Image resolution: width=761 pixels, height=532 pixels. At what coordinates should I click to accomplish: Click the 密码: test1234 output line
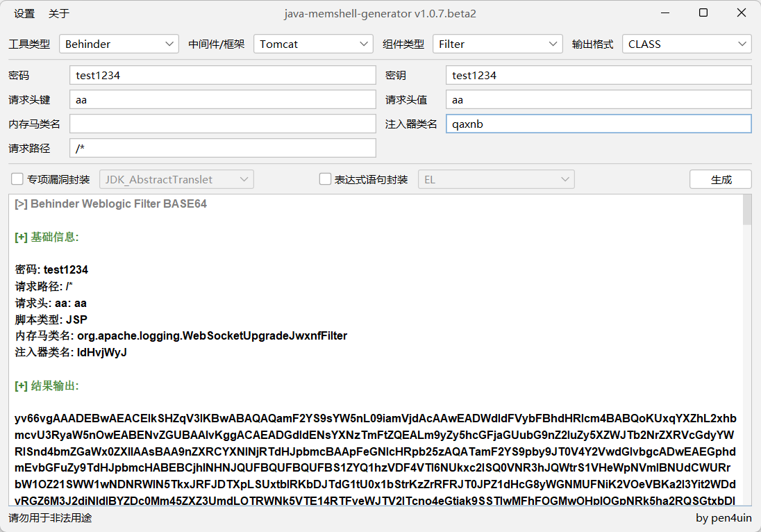(51, 270)
